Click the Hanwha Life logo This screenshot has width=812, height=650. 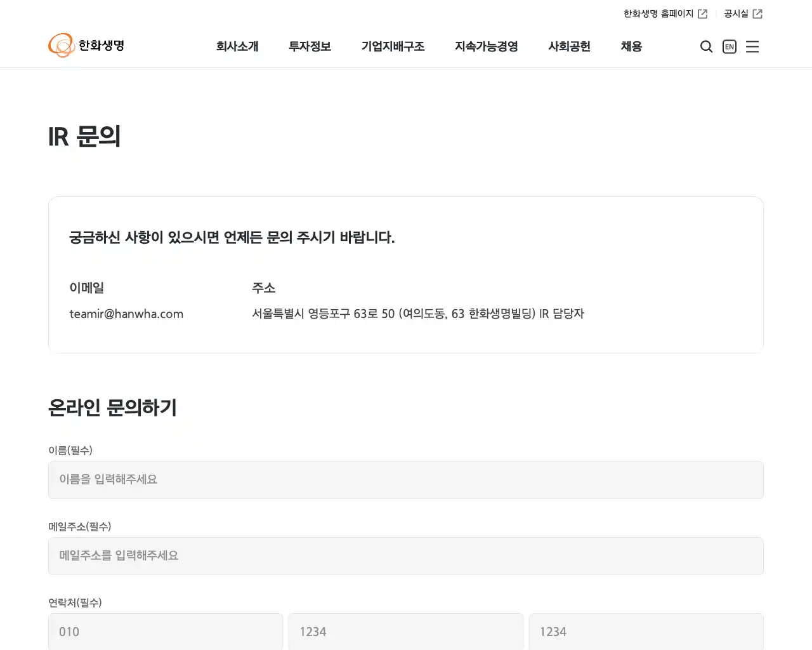(86, 45)
